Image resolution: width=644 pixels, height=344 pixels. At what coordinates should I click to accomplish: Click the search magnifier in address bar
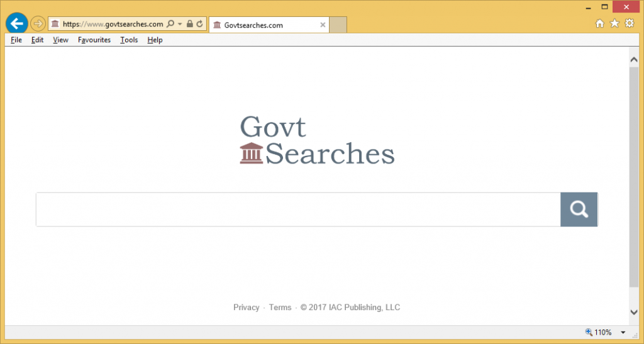coord(170,24)
